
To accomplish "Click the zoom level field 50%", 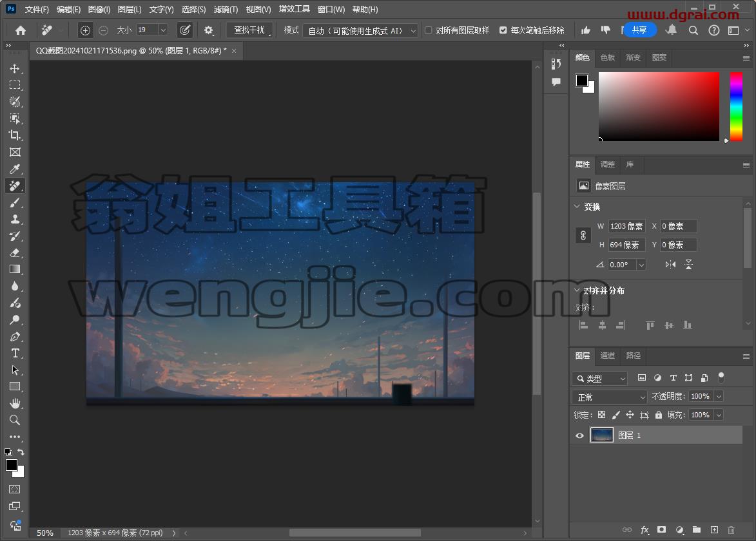I will [x=45, y=533].
